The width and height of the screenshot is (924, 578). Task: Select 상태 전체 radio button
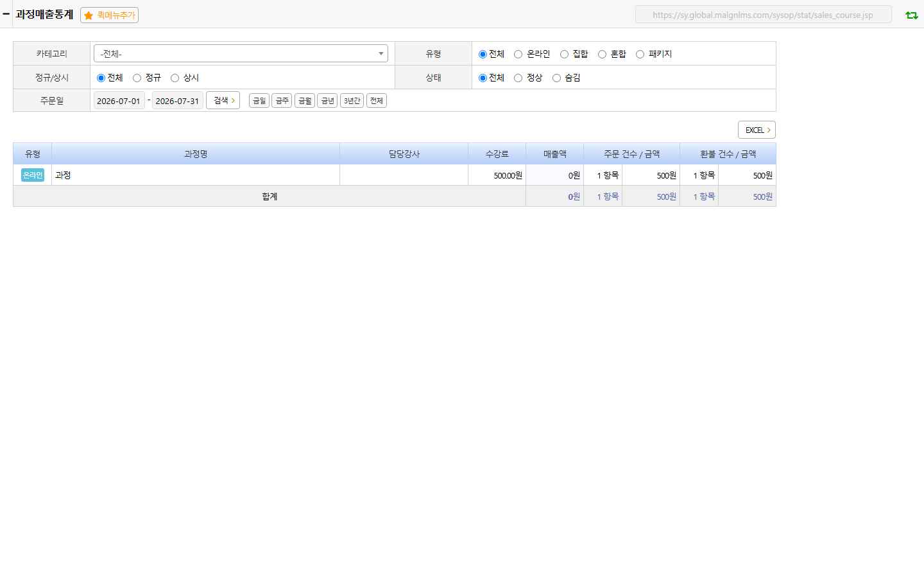pyautogui.click(x=483, y=78)
